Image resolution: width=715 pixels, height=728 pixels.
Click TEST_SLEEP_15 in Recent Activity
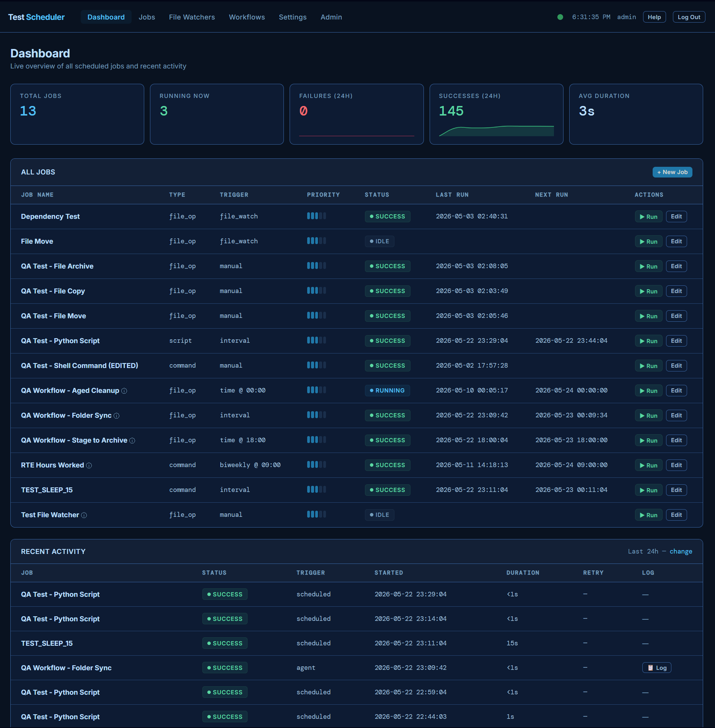(x=47, y=643)
